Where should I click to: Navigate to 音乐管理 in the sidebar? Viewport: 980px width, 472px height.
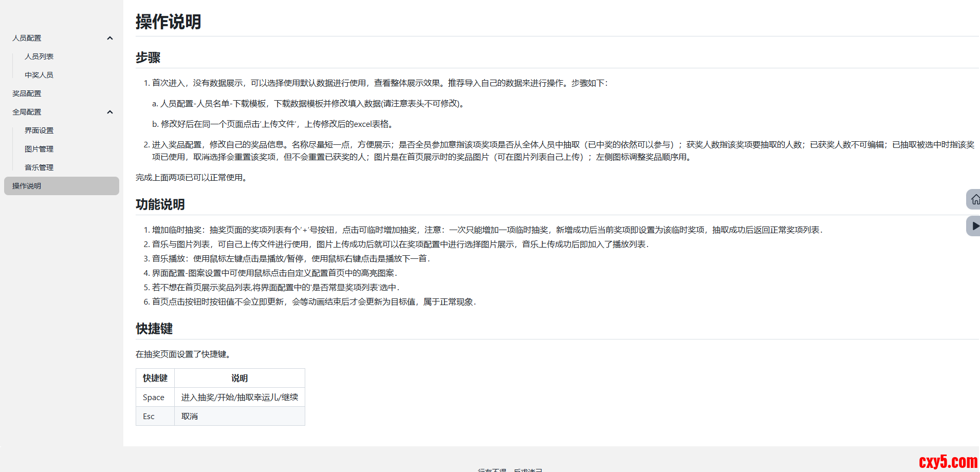pyautogui.click(x=39, y=167)
